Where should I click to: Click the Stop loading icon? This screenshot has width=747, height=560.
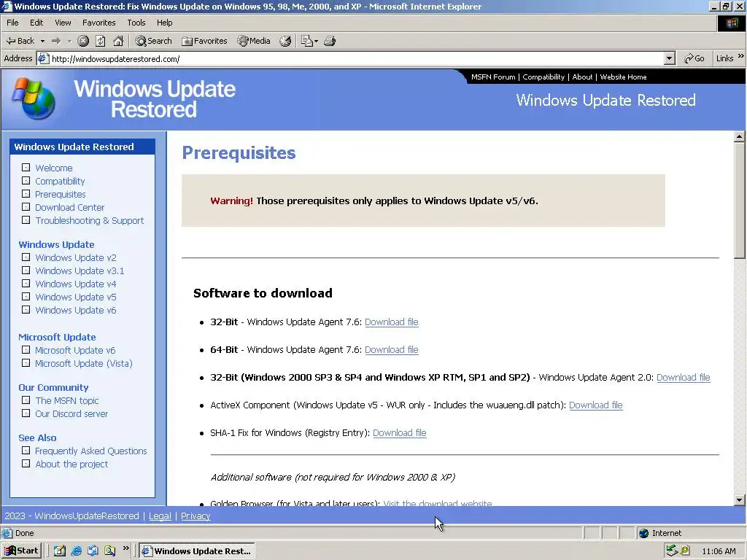pos(83,41)
